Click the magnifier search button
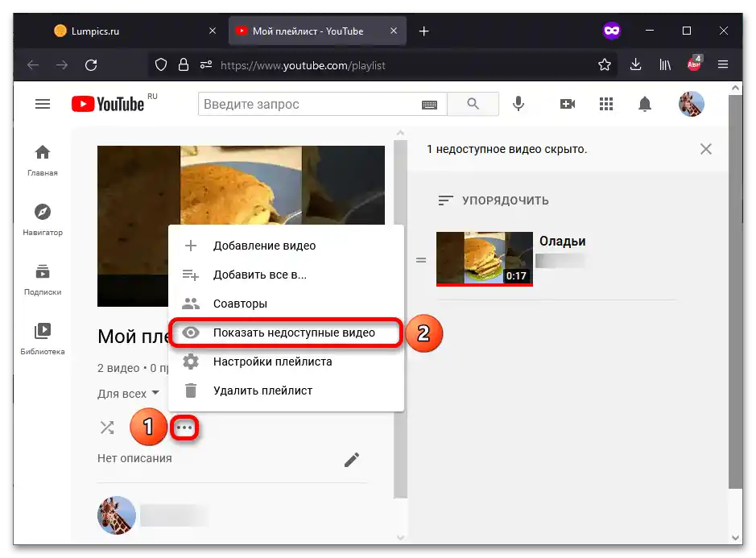 coord(473,104)
